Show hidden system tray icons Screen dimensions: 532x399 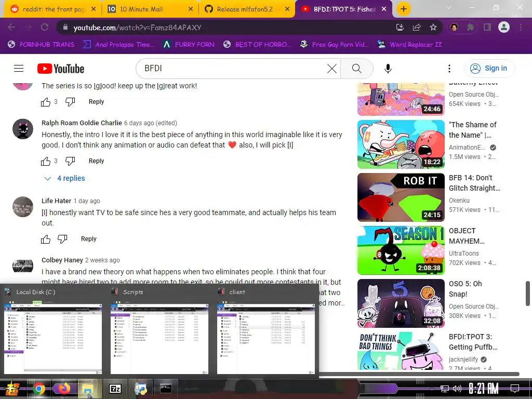(432, 389)
